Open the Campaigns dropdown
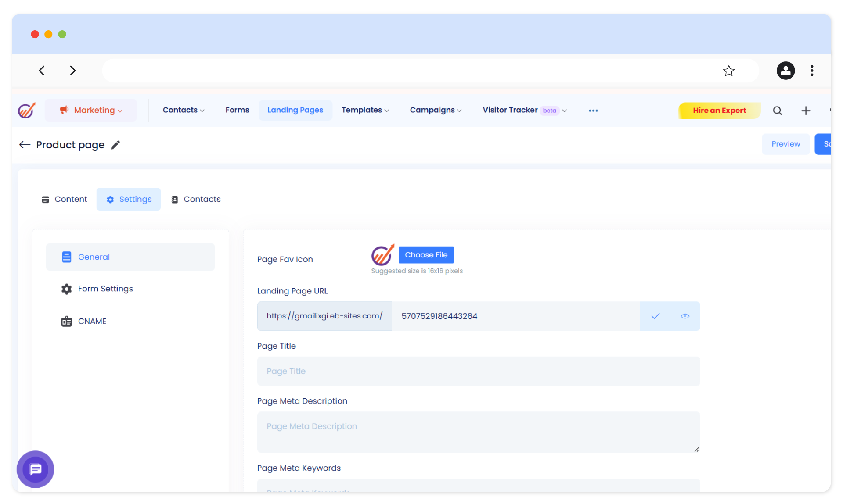 point(435,110)
